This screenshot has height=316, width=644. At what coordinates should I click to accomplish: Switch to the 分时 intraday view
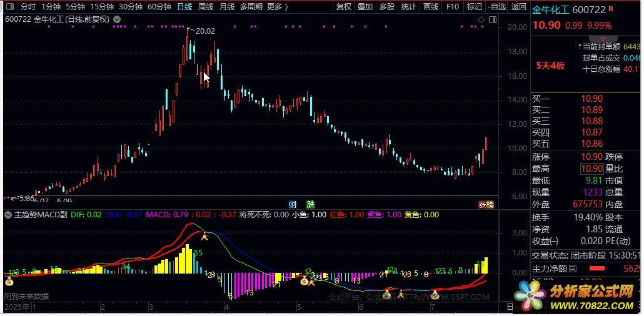coord(28,7)
